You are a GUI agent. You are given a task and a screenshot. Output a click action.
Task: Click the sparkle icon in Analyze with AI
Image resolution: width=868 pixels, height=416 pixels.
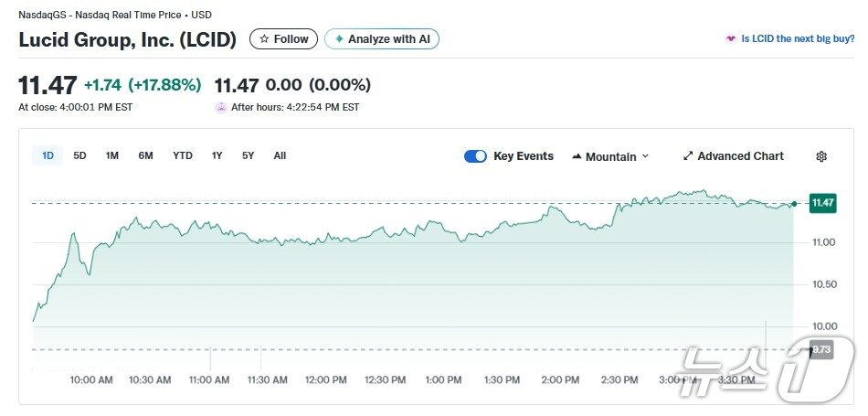[x=340, y=39]
